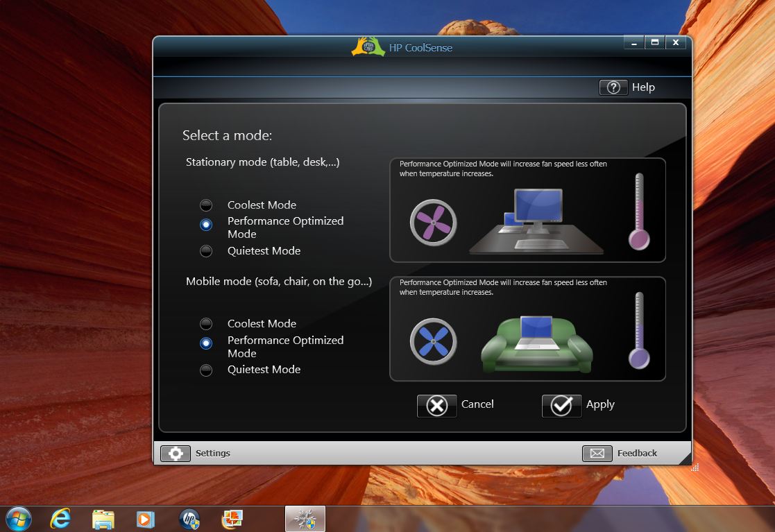
Task: Click the desktop computer on desk illustration
Action: click(536, 221)
